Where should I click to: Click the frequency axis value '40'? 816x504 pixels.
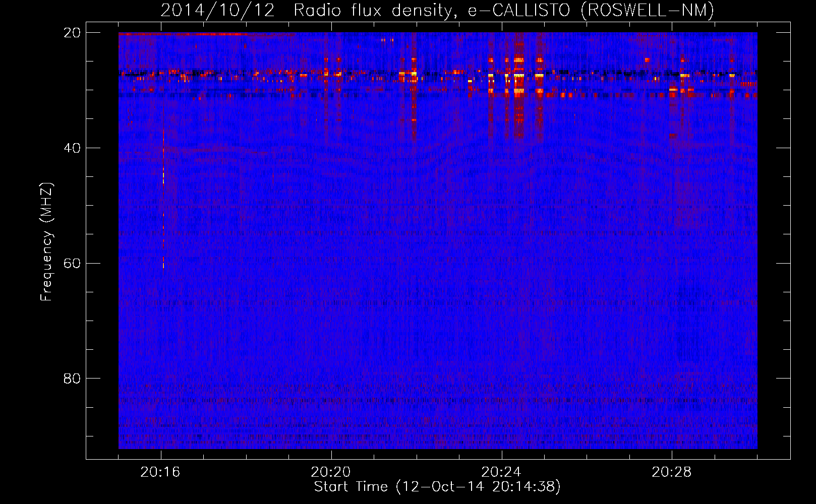(x=72, y=148)
